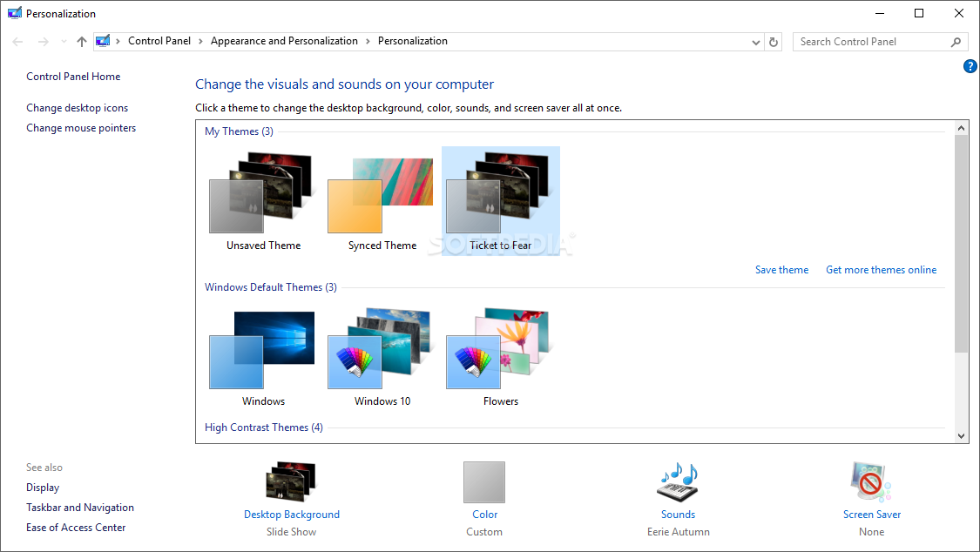Screen dimensions: 980x552
Task: Click the Color link text
Action: (x=485, y=515)
